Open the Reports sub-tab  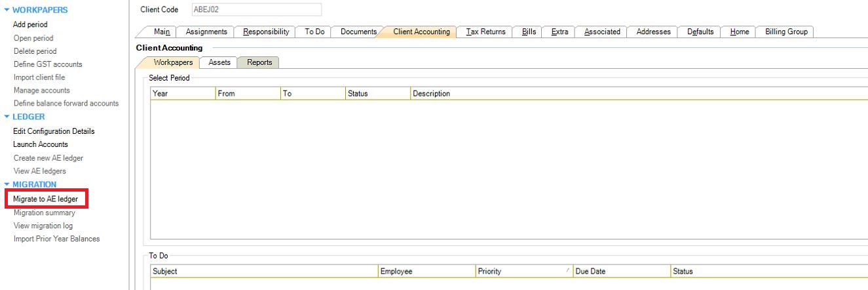259,62
